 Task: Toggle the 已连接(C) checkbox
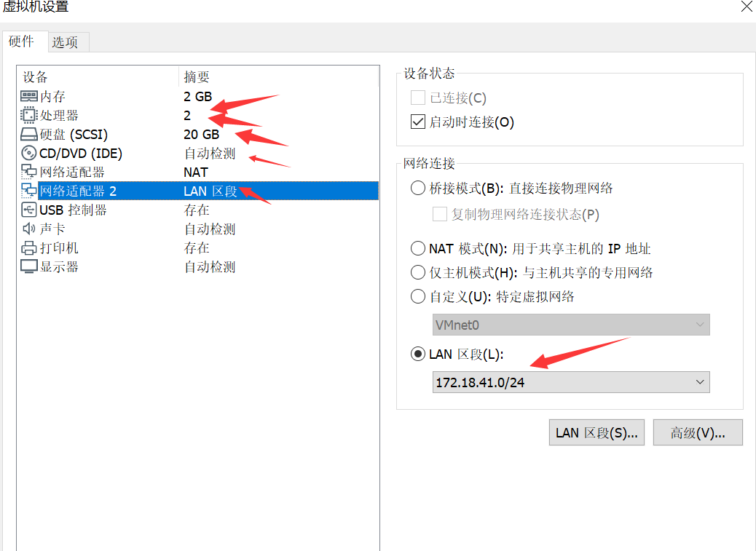point(418,98)
